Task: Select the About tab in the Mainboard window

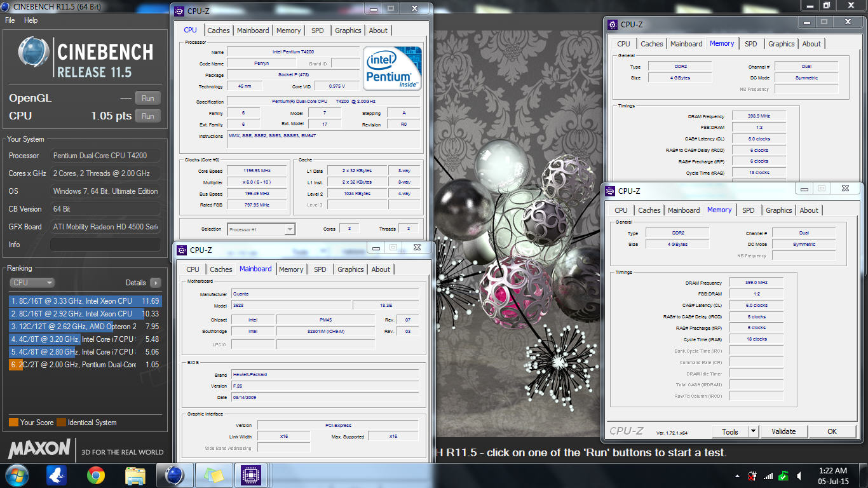Action: click(x=381, y=269)
